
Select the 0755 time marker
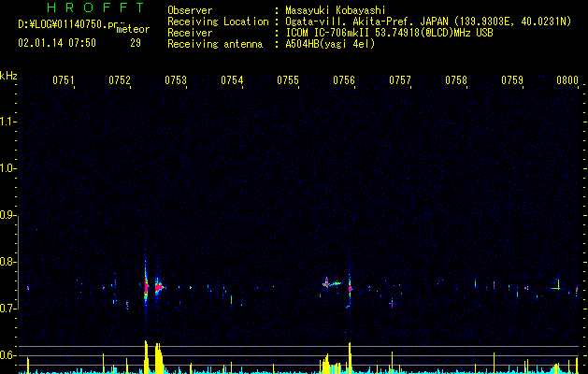coord(288,79)
